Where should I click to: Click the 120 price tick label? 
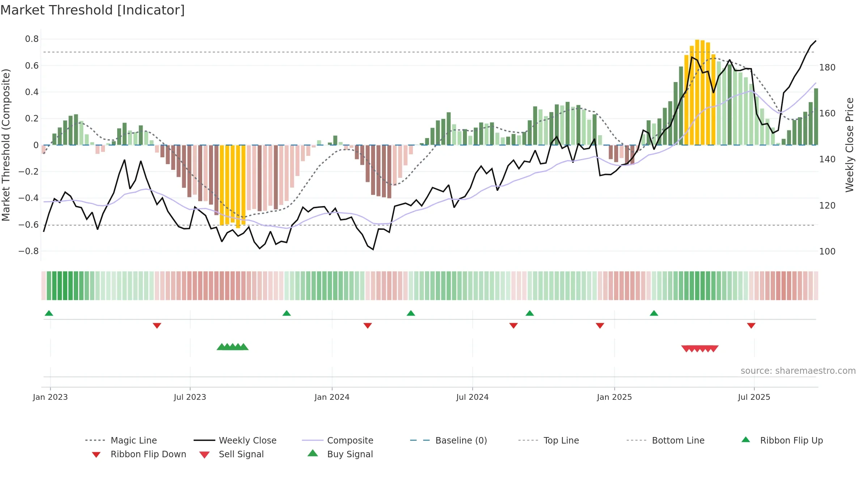[x=827, y=205]
